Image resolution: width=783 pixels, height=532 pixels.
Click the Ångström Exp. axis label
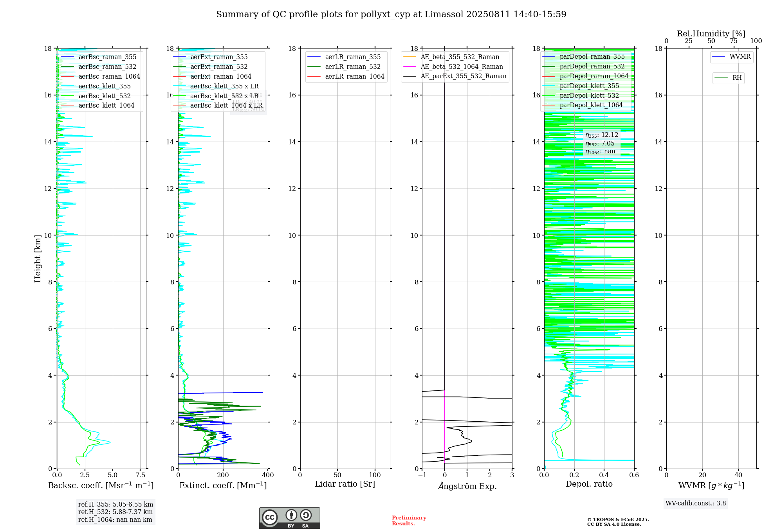pos(467,486)
